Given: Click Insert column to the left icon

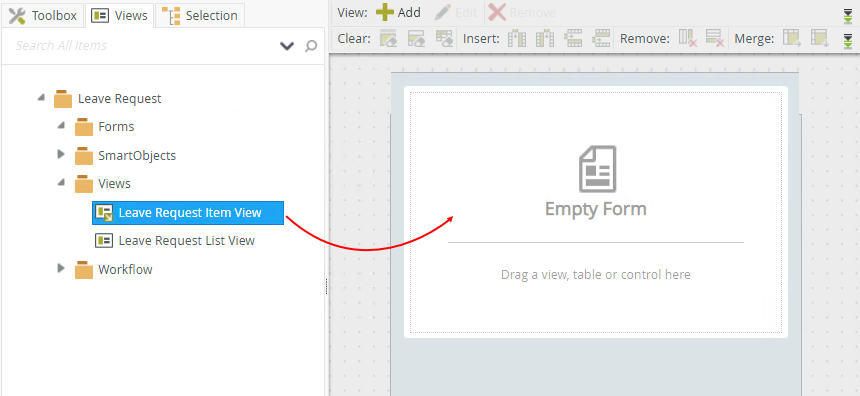Looking at the screenshot, I should point(517,38).
